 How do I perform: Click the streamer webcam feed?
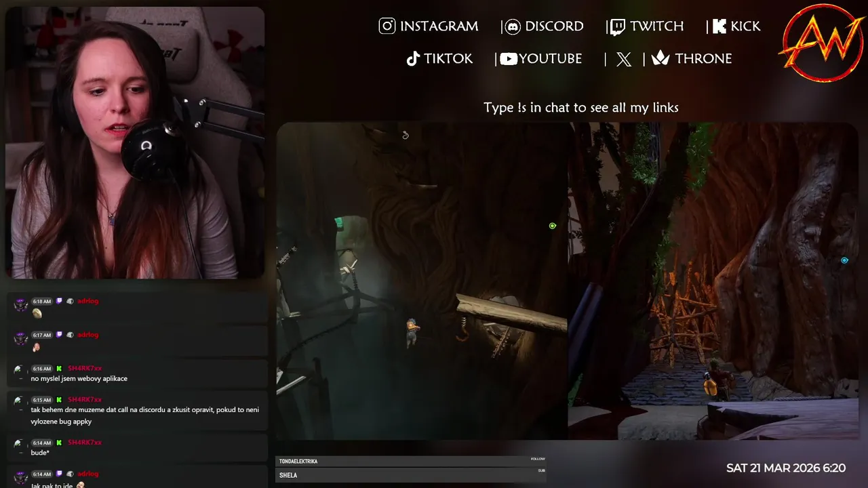pyautogui.click(x=135, y=142)
